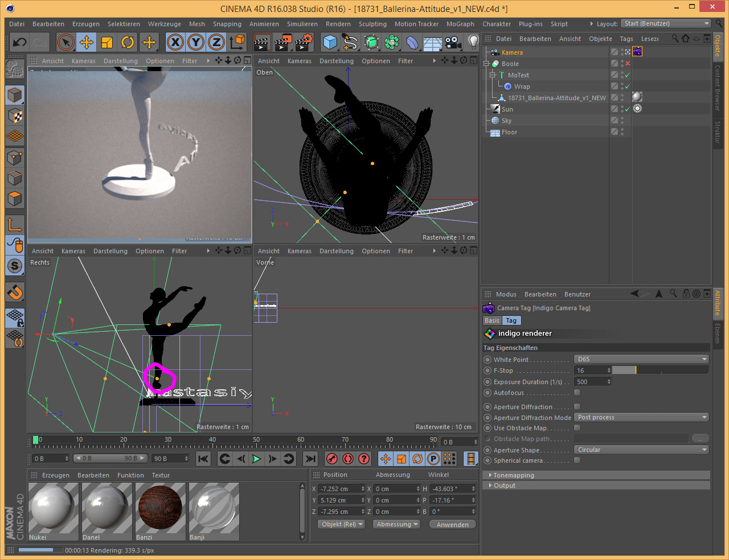The height and width of the screenshot is (560, 729).
Task: Tick the Spherical camera checkbox
Action: 577,460
